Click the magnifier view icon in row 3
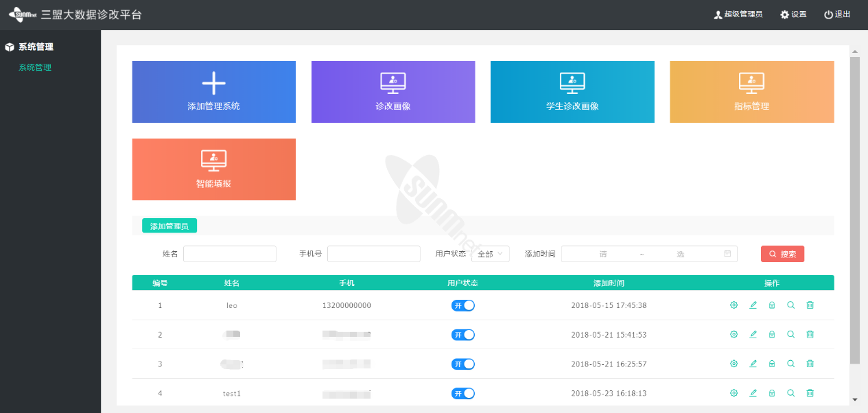Viewport: 868px width, 413px height. click(790, 364)
